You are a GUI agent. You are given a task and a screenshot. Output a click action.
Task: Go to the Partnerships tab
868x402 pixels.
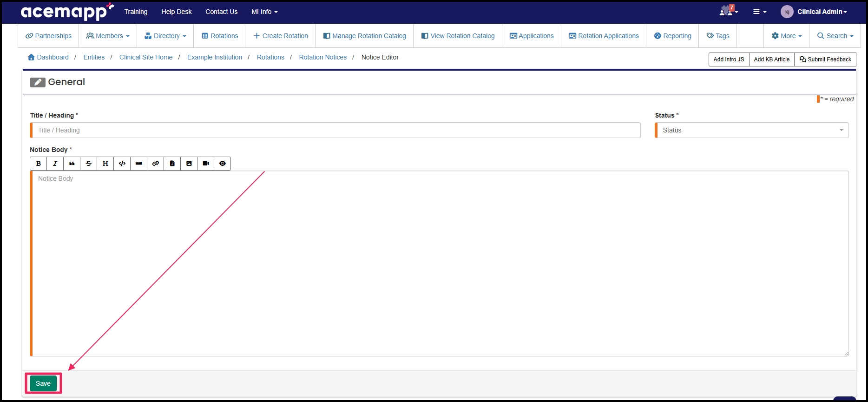pyautogui.click(x=48, y=36)
